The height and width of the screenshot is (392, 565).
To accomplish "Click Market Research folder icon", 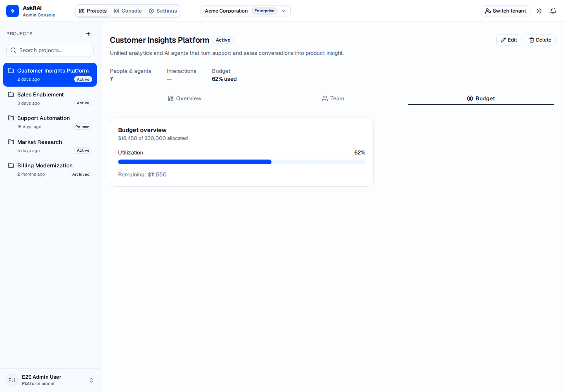I will point(11,142).
